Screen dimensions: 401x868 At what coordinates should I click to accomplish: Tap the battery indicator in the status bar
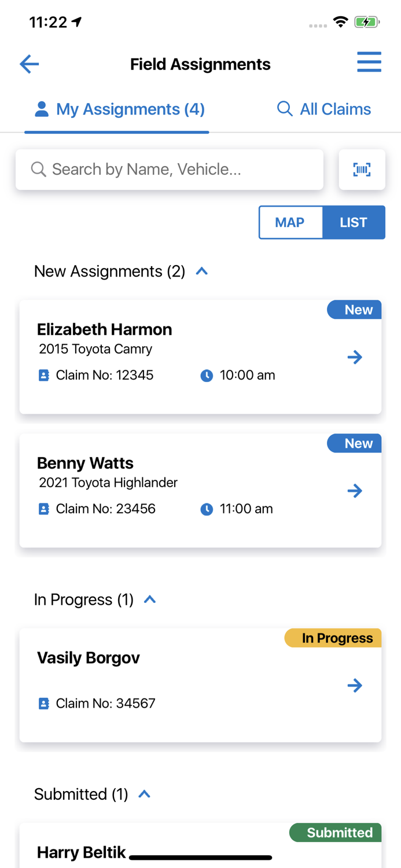click(x=367, y=21)
